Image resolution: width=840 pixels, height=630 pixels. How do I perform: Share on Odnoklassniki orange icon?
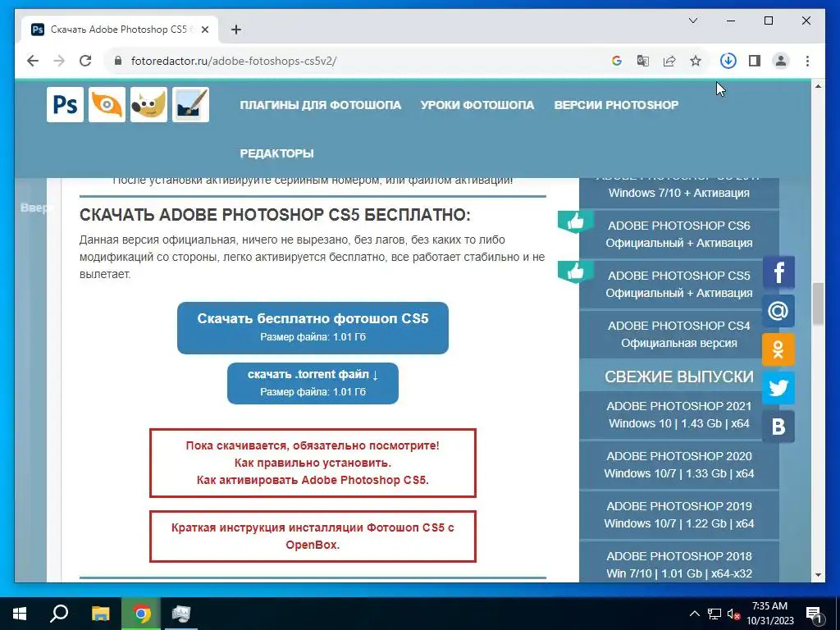click(x=778, y=349)
